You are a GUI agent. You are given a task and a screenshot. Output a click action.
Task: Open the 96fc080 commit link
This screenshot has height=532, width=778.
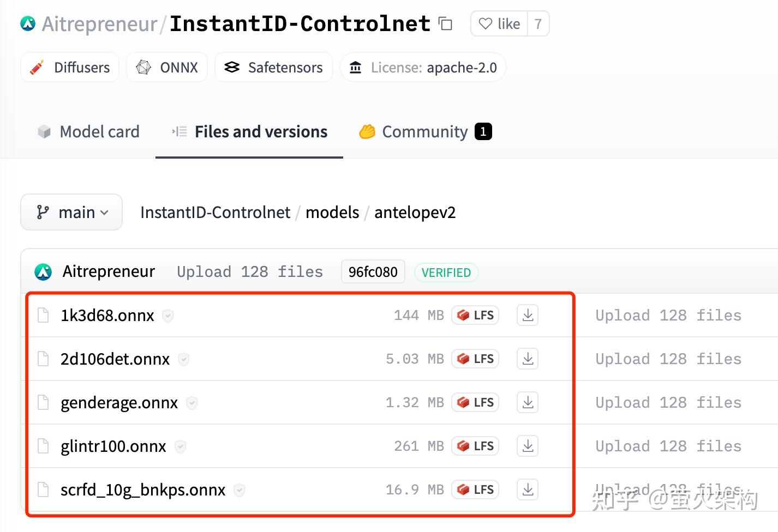[x=373, y=272]
